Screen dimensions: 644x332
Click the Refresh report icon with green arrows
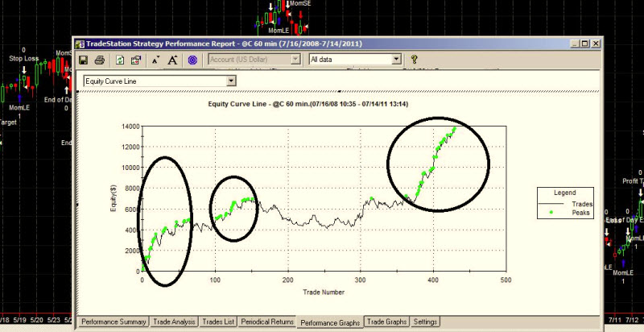[x=119, y=60]
